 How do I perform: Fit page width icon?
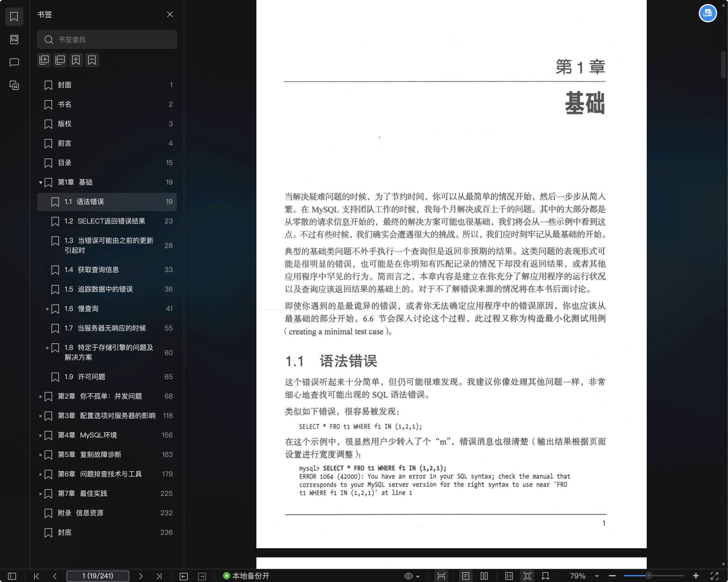point(545,576)
